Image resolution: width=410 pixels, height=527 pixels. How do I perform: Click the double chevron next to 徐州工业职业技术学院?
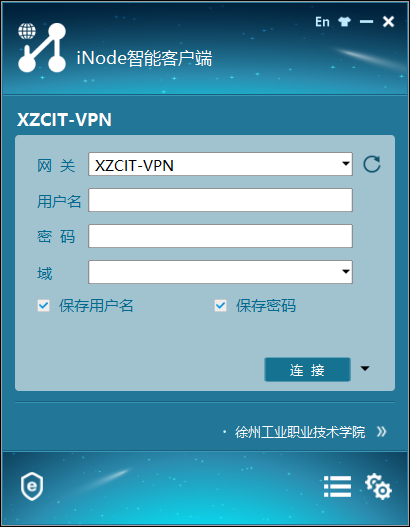pos(381,431)
